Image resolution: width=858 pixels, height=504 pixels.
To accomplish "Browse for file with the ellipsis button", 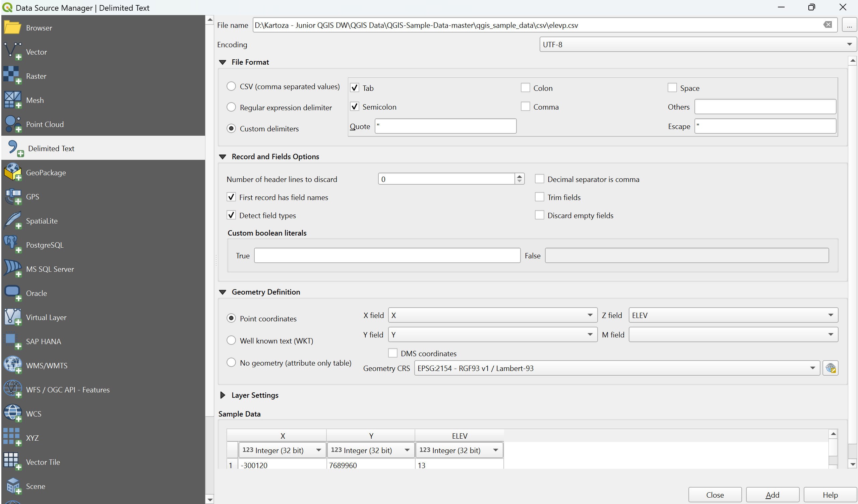I will tap(849, 25).
